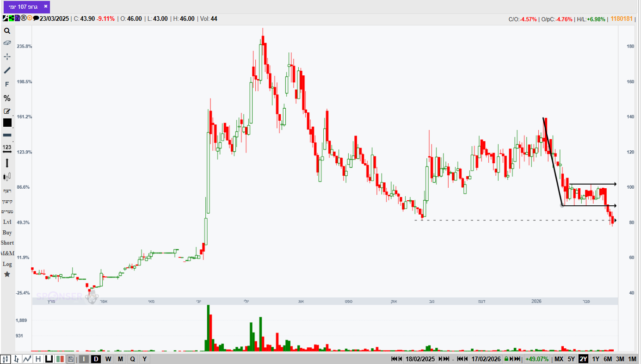Viewport: 641px width, 364px height.
Task: Click the Short button in the sidebar
Action: tap(7, 243)
